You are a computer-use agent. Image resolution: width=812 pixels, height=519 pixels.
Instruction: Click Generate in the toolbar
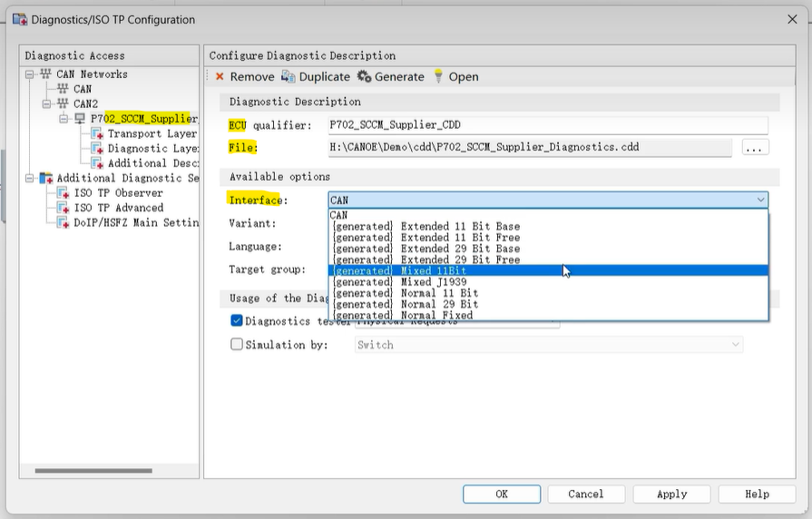(391, 76)
